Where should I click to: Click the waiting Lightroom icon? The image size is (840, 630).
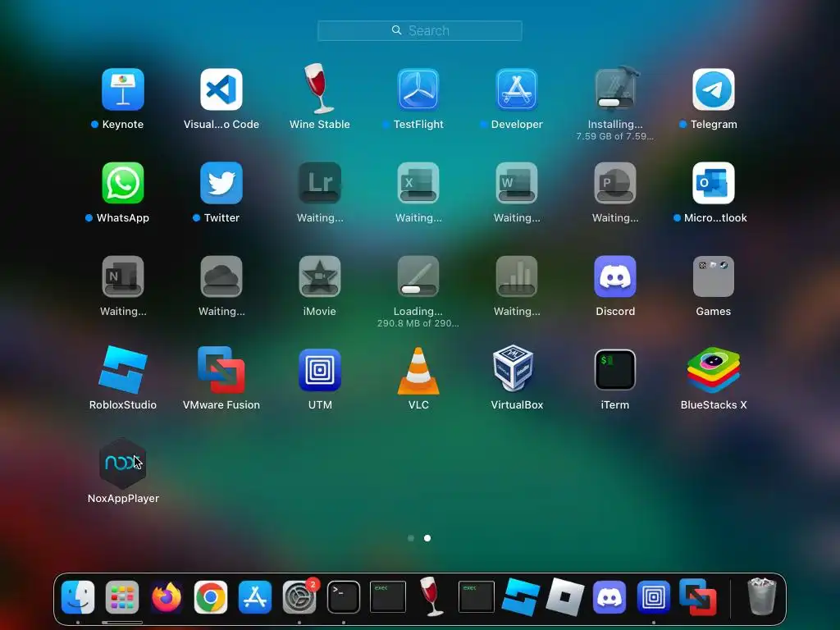click(x=320, y=183)
